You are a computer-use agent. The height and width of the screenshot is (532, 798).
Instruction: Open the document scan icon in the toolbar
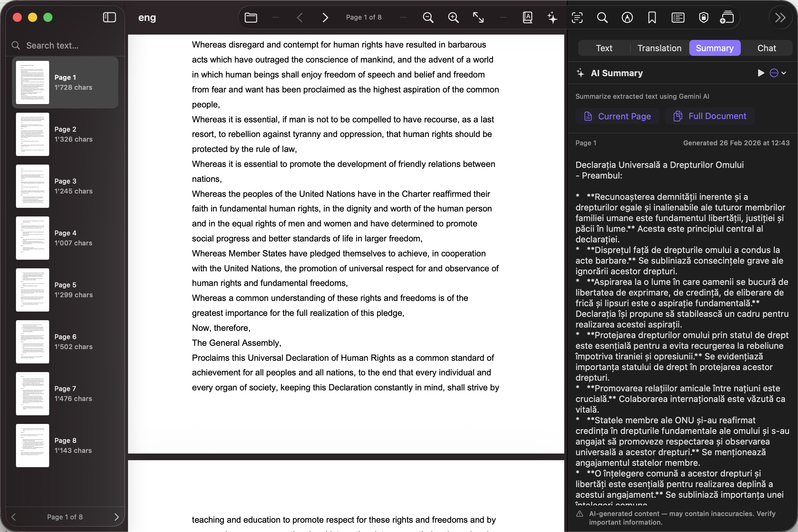click(727, 17)
